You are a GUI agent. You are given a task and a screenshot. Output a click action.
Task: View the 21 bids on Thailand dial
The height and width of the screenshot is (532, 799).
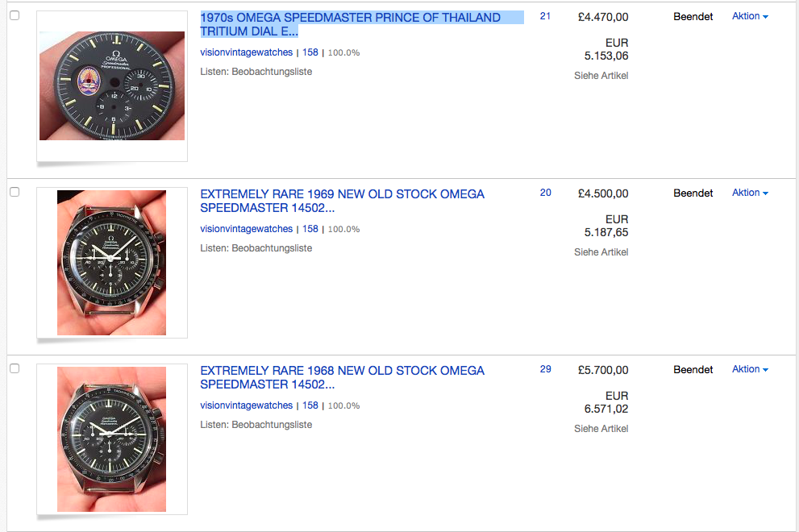tap(545, 16)
